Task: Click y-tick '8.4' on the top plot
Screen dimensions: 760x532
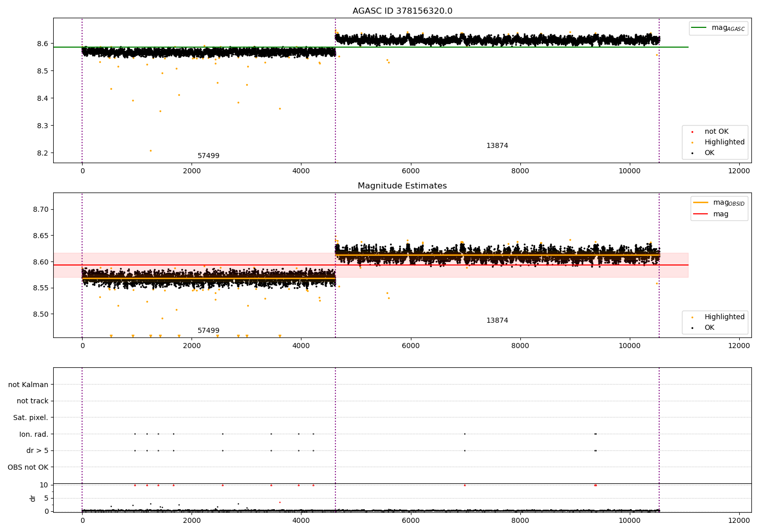Action: pyautogui.click(x=43, y=98)
